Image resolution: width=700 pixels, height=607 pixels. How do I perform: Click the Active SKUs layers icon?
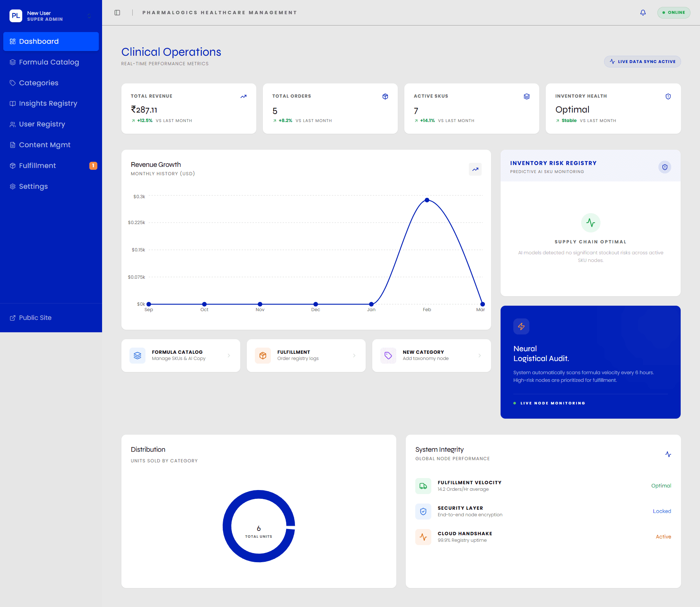point(526,97)
